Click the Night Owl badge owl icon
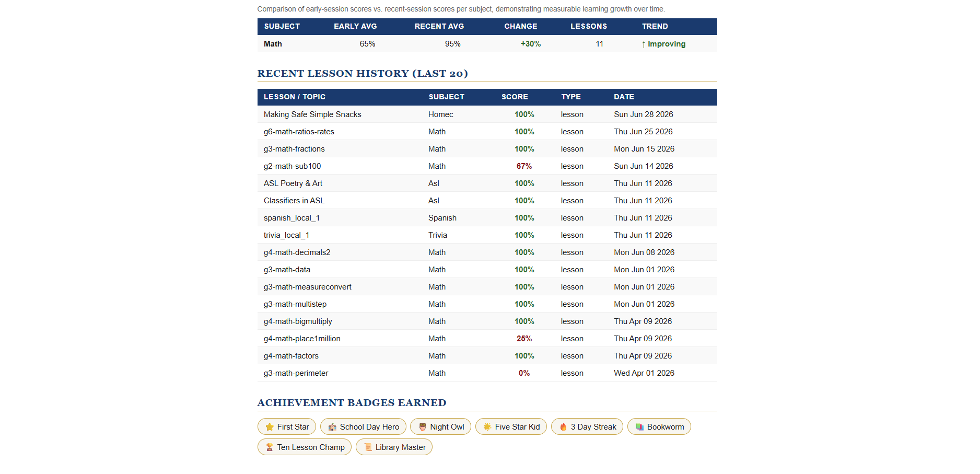This screenshot has height=474, width=980. click(423, 427)
